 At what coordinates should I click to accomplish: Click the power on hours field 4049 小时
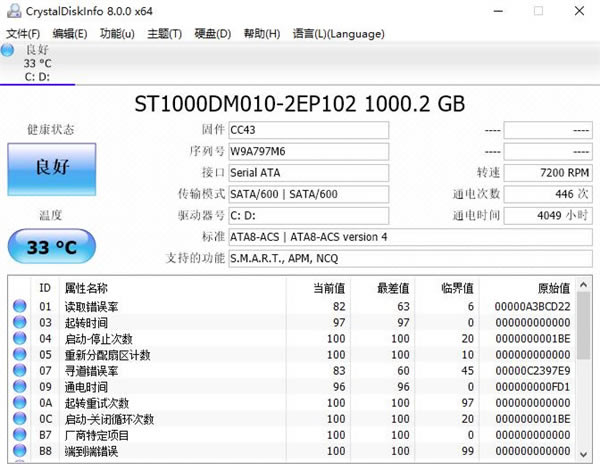pos(548,216)
